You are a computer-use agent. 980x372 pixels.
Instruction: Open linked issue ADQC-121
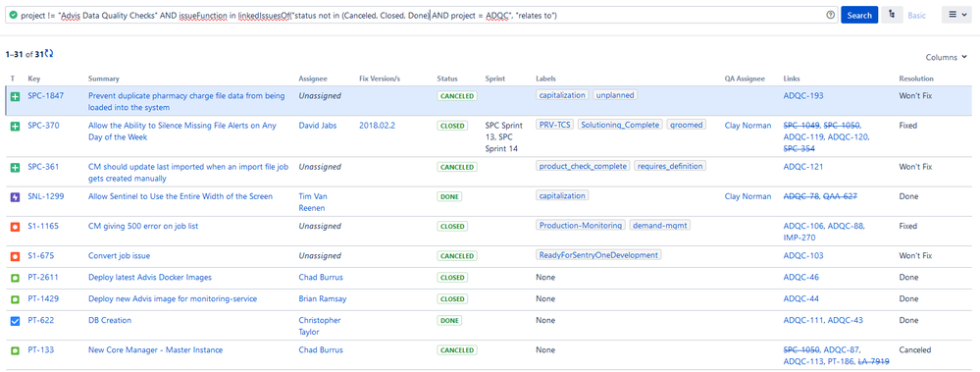pyautogui.click(x=803, y=166)
